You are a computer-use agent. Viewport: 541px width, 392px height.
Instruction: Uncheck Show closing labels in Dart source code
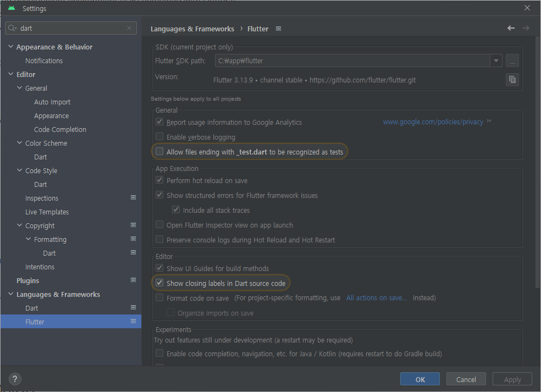pyautogui.click(x=159, y=283)
